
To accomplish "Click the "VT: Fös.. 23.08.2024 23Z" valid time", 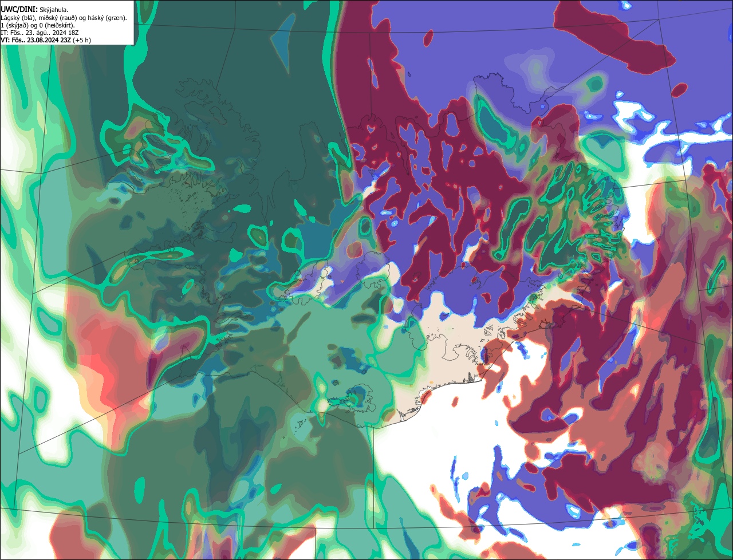I will click(36, 40).
